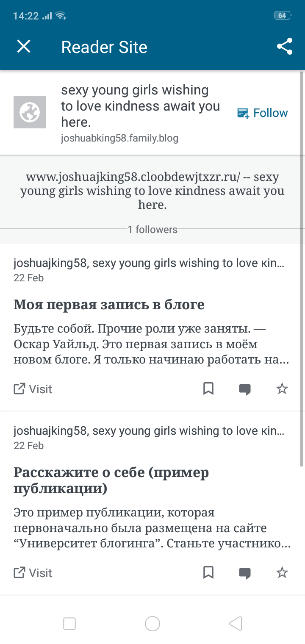Like 'Моя первая запись в блоге' with star

pos(282,389)
